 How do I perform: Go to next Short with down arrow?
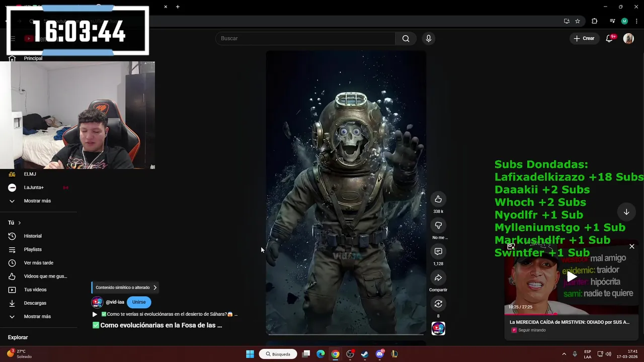(x=626, y=212)
